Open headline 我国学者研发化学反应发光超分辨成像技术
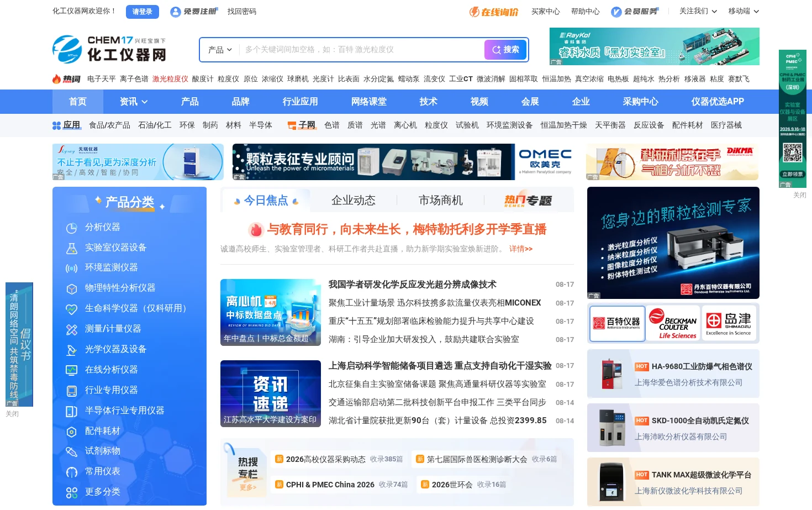This screenshot has width=812, height=510. point(413,285)
